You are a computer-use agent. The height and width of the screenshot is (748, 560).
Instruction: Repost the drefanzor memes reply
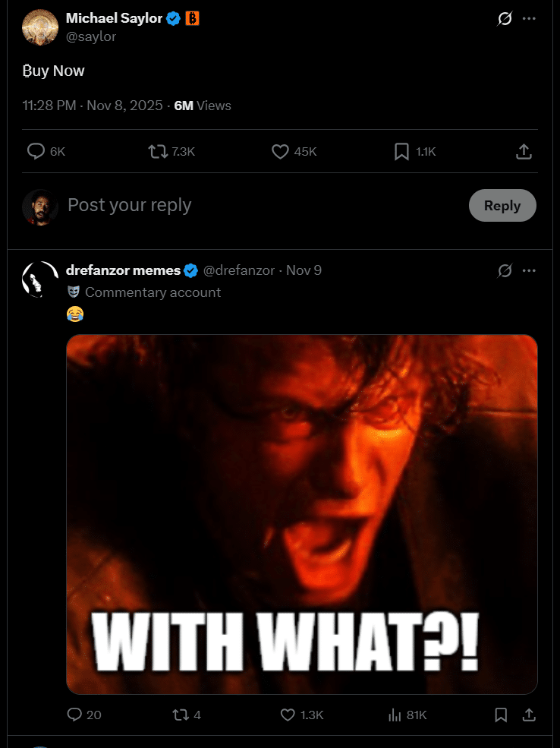(181, 715)
